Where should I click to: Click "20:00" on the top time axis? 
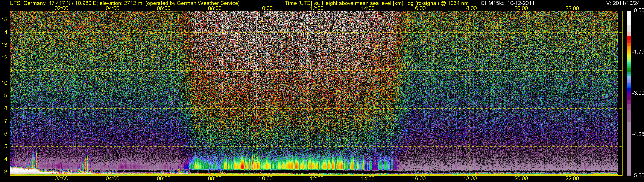(521, 8)
